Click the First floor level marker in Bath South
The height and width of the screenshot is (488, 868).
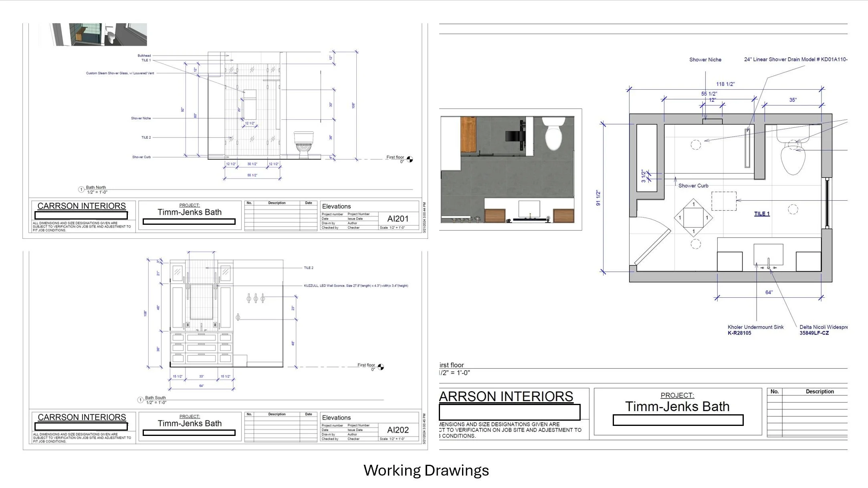point(381,367)
